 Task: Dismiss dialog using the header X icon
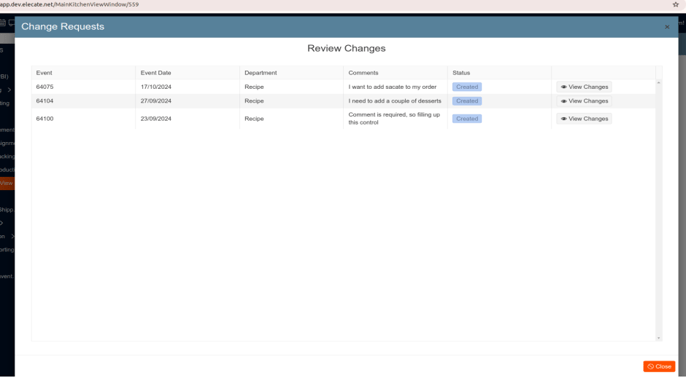(667, 27)
